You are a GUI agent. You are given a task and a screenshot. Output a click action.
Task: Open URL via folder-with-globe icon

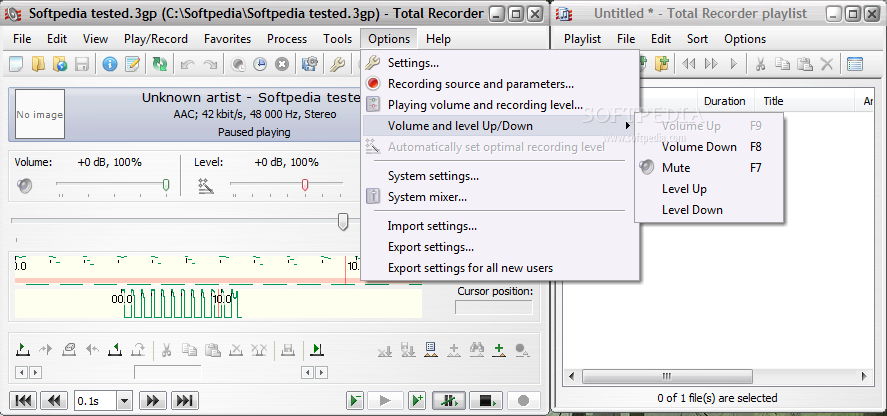pos(60,65)
